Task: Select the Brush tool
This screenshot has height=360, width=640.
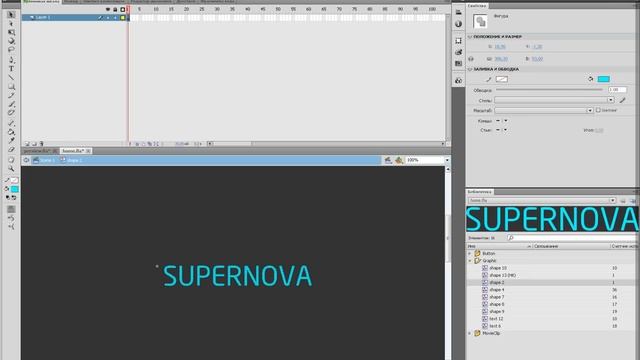Action: tap(11, 104)
